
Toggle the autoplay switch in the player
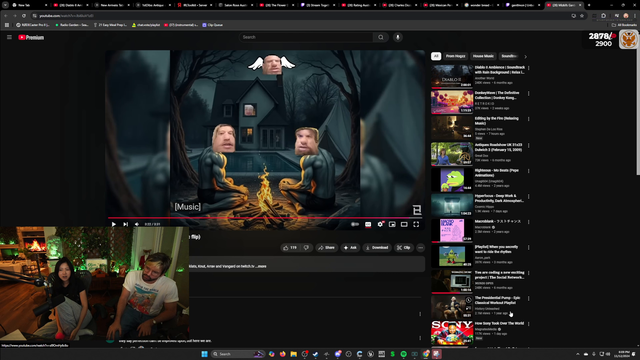pos(355,224)
